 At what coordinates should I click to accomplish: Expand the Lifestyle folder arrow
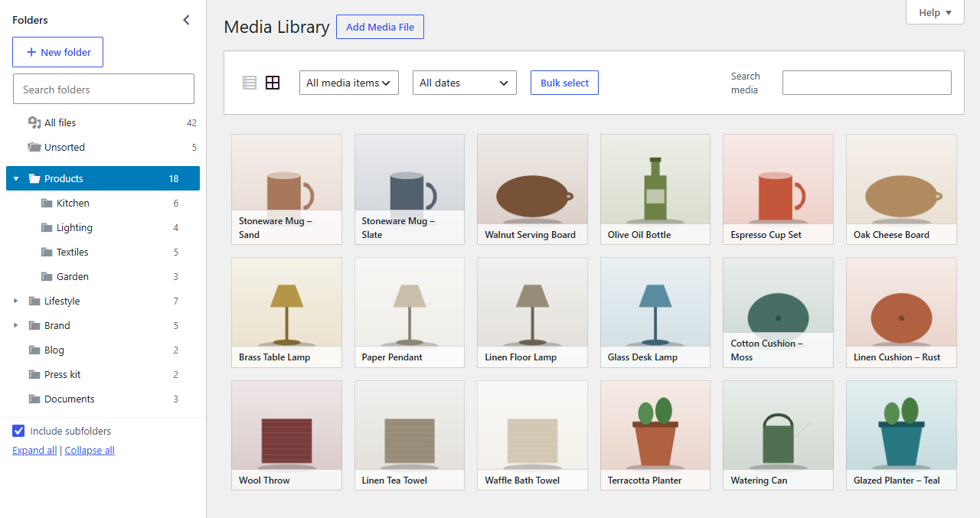tap(16, 301)
